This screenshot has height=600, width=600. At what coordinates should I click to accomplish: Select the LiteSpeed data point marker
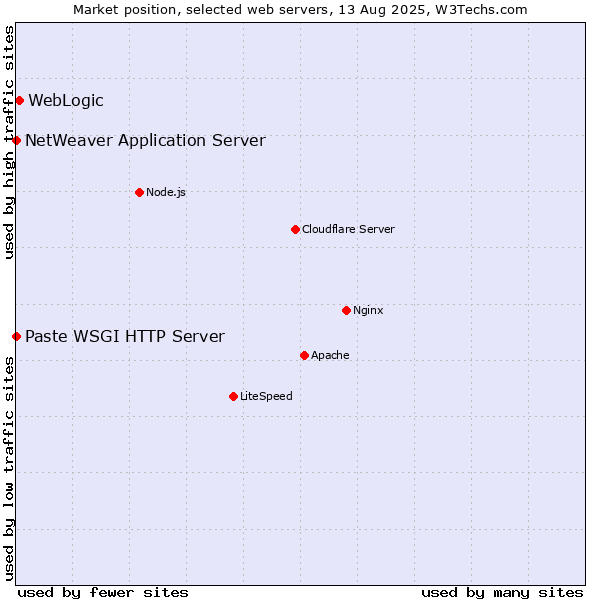click(x=234, y=396)
